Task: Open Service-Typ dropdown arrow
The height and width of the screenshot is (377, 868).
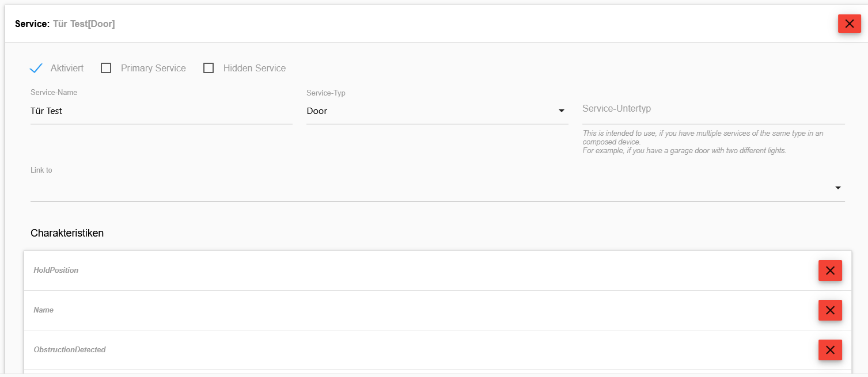Action: coord(562,111)
